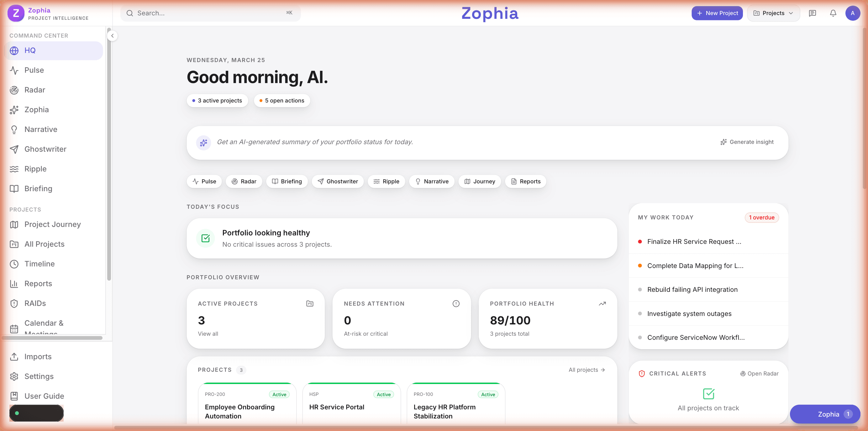The height and width of the screenshot is (431, 868).
Task: Open the Timeline section
Action: click(39, 264)
